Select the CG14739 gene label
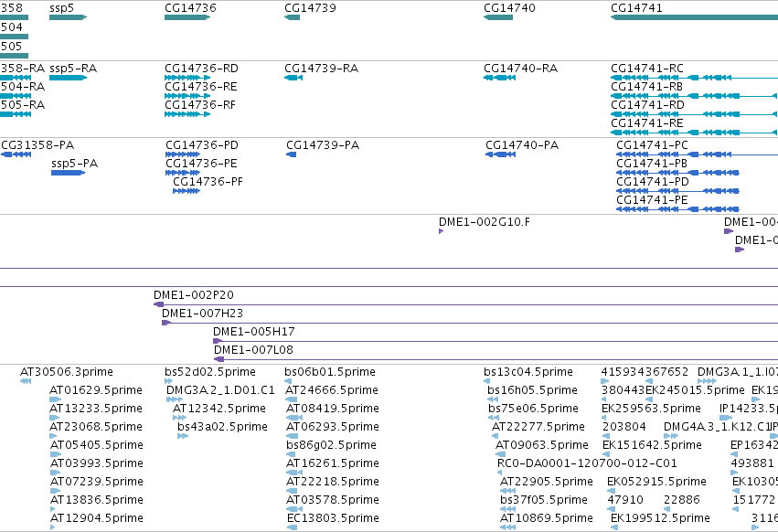Image resolution: width=778 pixels, height=532 pixels. pos(310,8)
